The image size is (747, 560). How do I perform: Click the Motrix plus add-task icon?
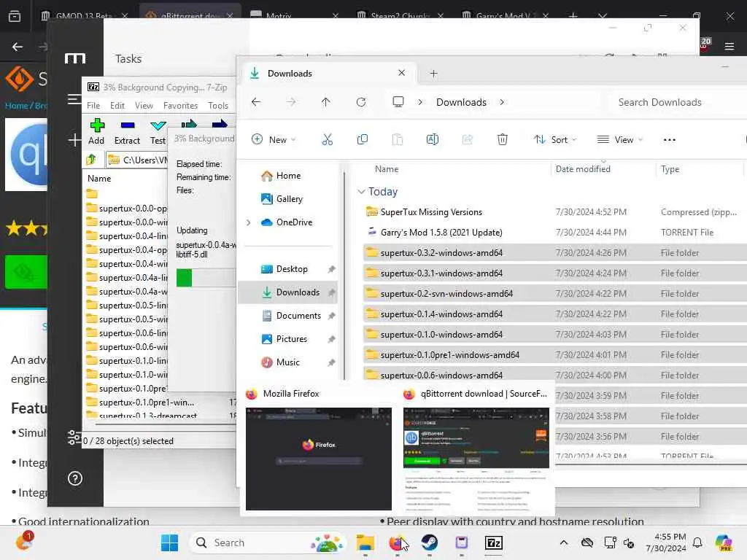click(74, 140)
